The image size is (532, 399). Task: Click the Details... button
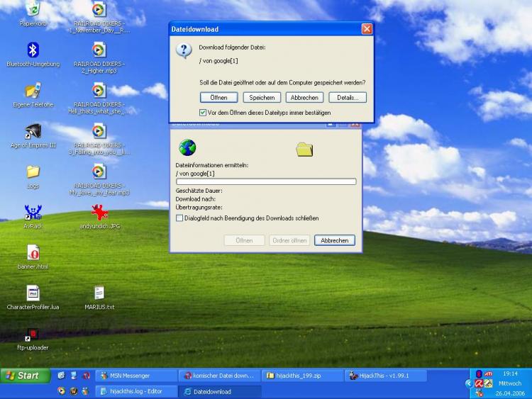pos(348,98)
